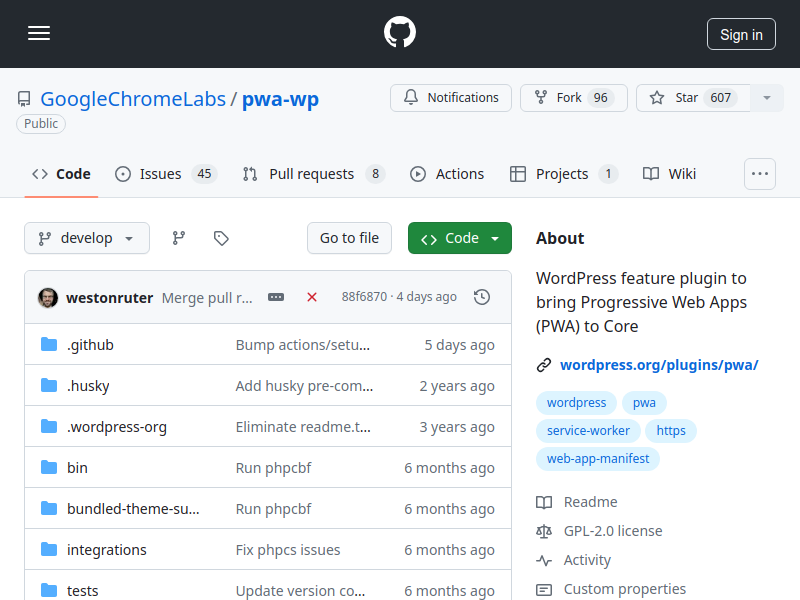
Task: Fork the repository
Action: pos(573,98)
